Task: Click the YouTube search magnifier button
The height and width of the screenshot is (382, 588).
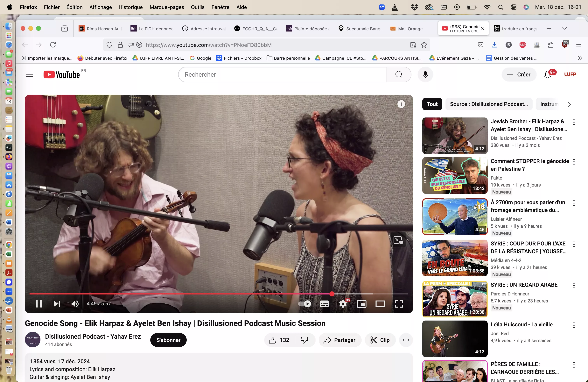Action: click(x=399, y=74)
